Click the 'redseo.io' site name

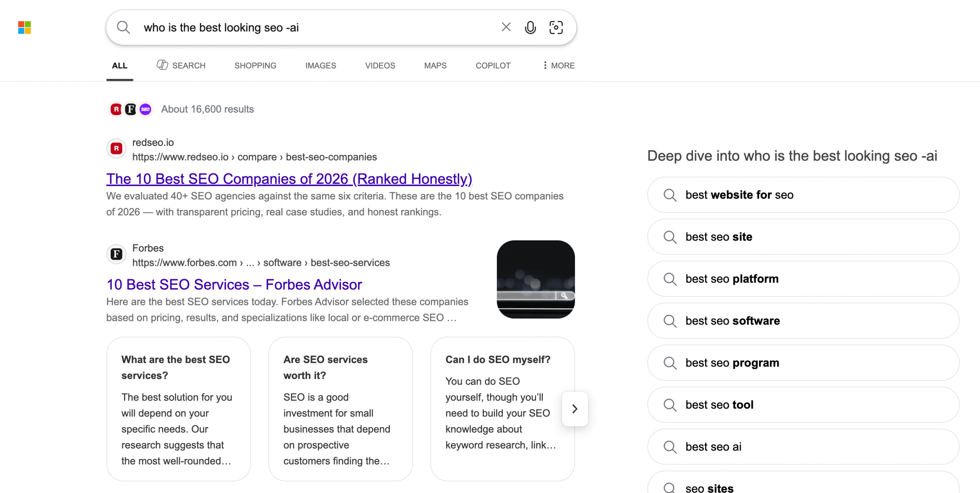[153, 142]
